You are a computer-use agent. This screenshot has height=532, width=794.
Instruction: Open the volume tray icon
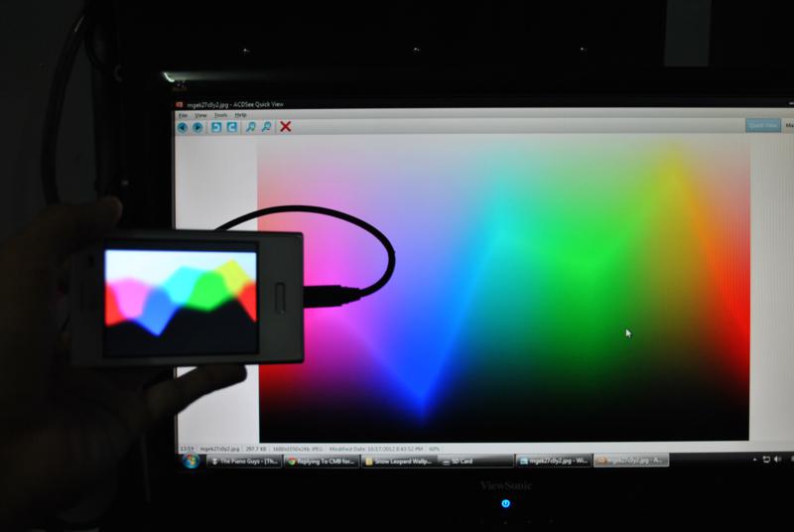778,460
